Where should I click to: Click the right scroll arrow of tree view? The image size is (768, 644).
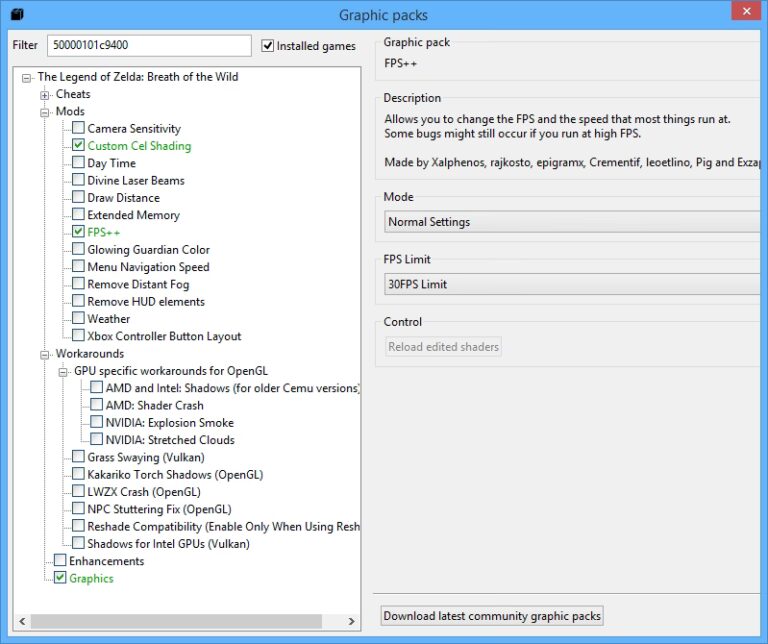coord(351,621)
